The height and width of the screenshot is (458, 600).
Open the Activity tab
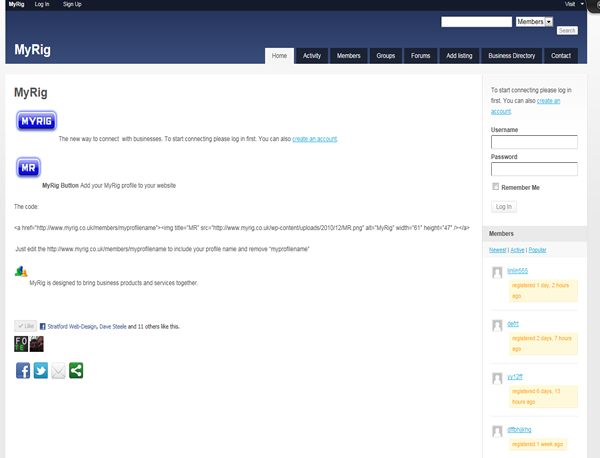tap(312, 56)
